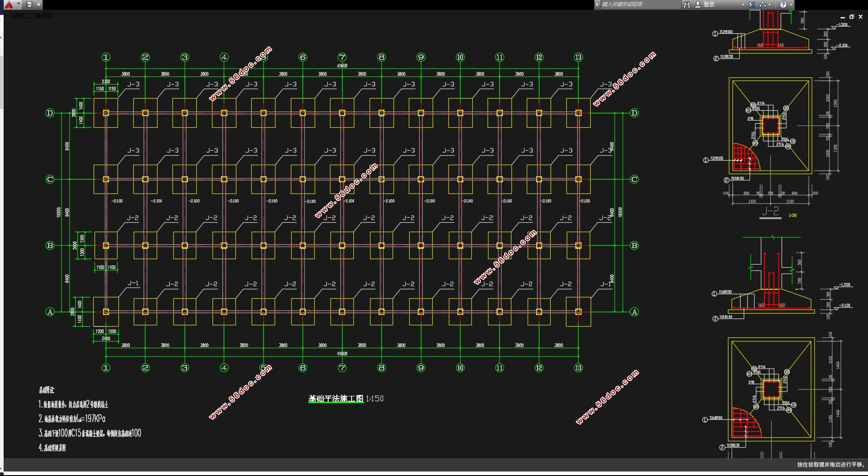Screen dimensions: 868x476
Task: Click the save-with-pencil quick access icon
Action: tap(30, 4)
